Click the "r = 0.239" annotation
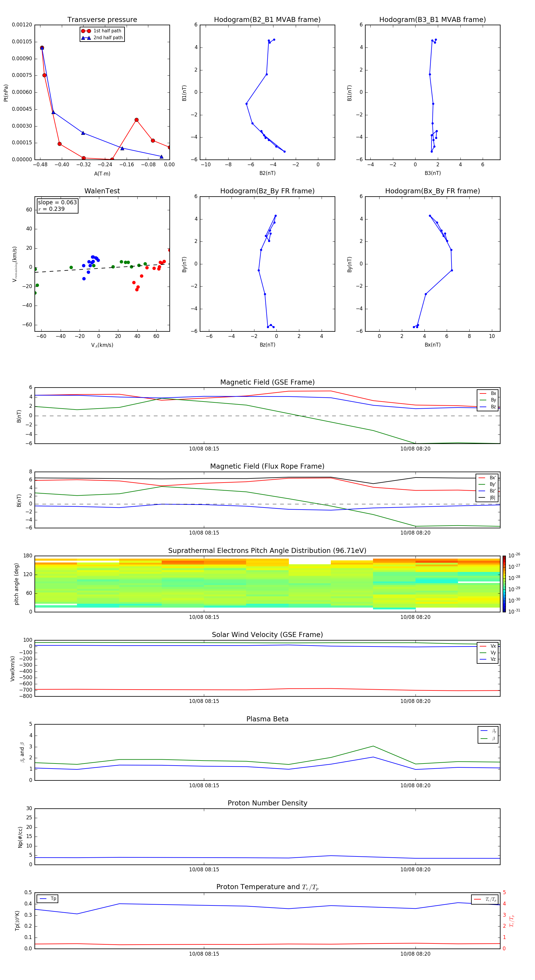The height and width of the screenshot is (980, 535). (x=51, y=209)
